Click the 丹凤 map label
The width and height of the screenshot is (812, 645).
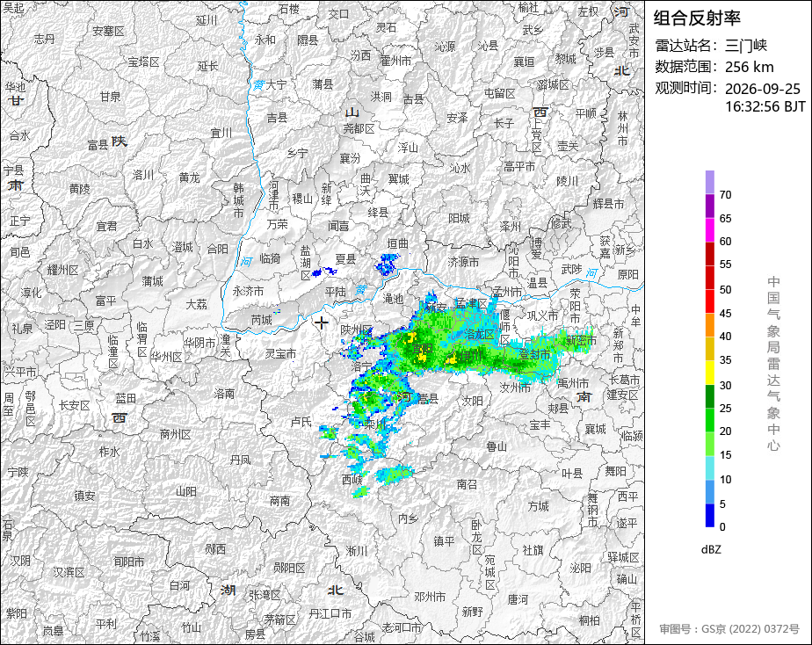240,460
